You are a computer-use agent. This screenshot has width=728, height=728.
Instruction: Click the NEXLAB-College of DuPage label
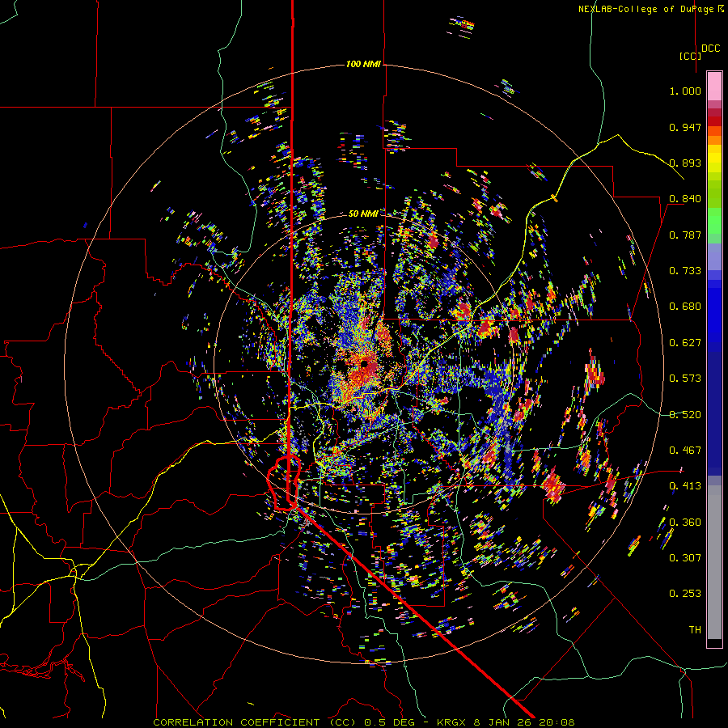point(651,9)
